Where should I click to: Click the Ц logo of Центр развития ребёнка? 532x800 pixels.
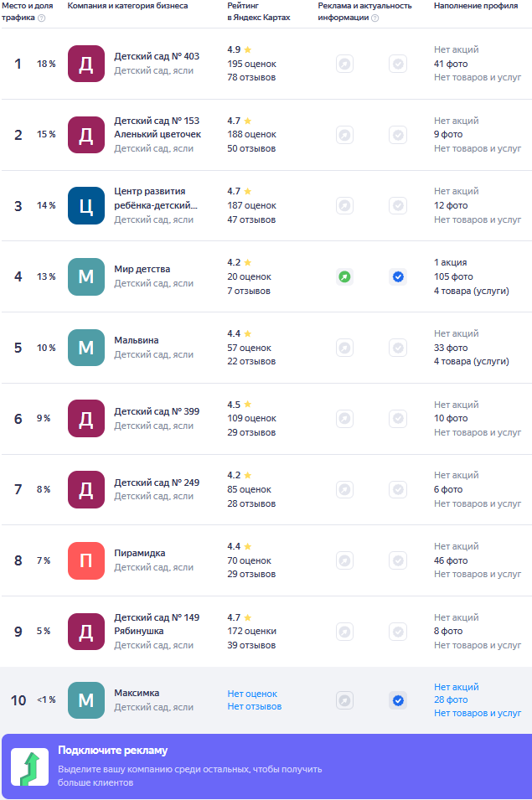point(86,206)
